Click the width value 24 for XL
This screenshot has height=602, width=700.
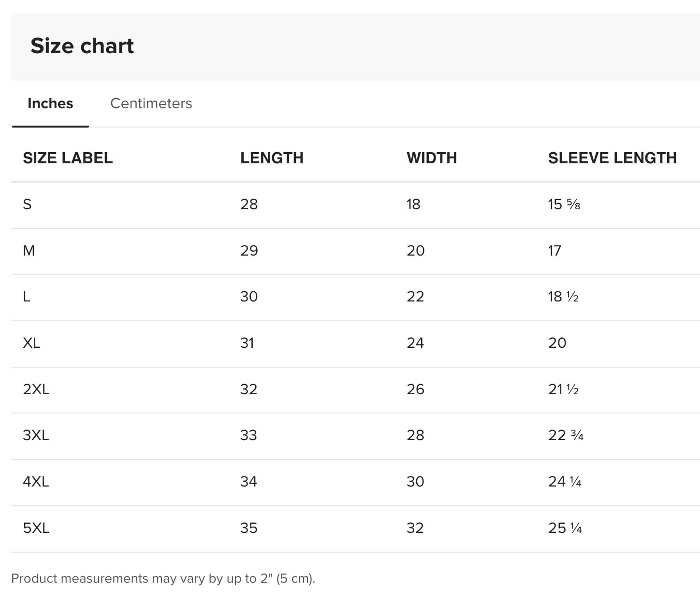[x=415, y=343]
